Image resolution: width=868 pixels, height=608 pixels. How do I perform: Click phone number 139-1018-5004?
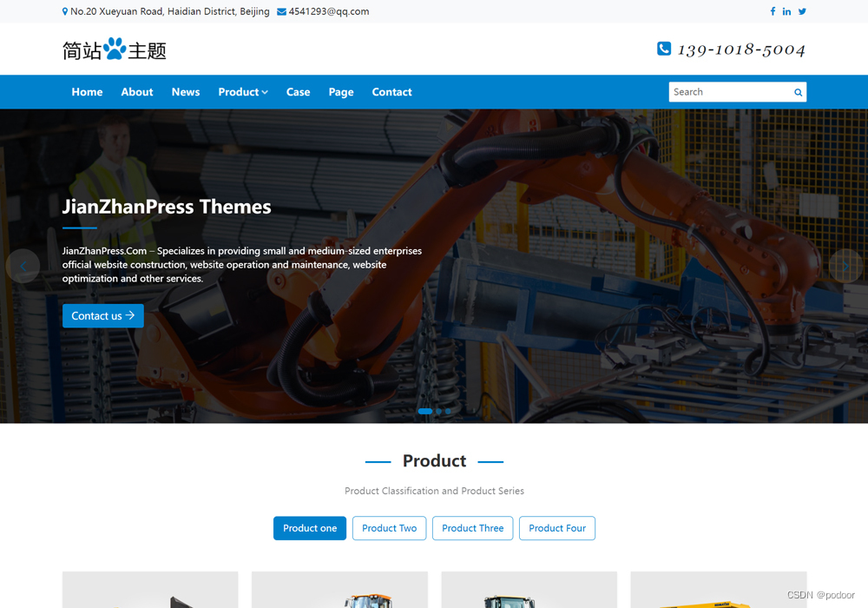tap(741, 50)
